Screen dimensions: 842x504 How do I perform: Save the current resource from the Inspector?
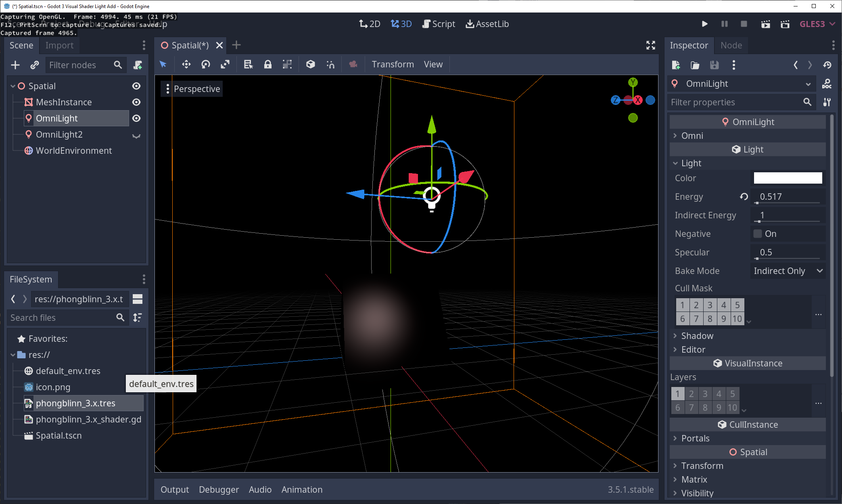(715, 65)
